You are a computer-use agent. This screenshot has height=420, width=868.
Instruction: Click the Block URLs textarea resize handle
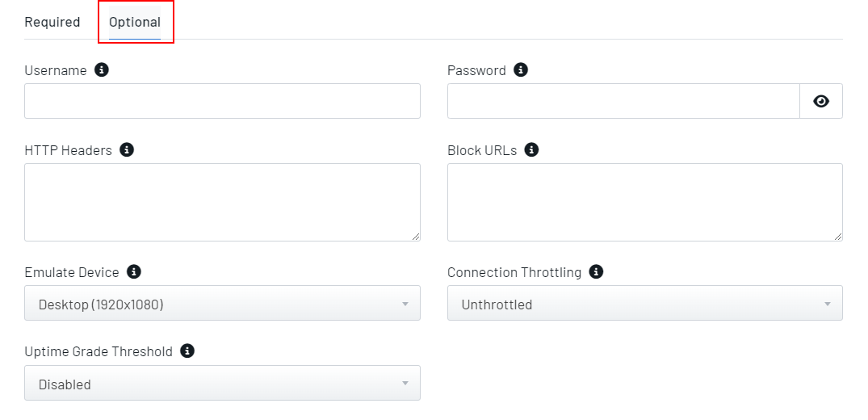click(838, 237)
